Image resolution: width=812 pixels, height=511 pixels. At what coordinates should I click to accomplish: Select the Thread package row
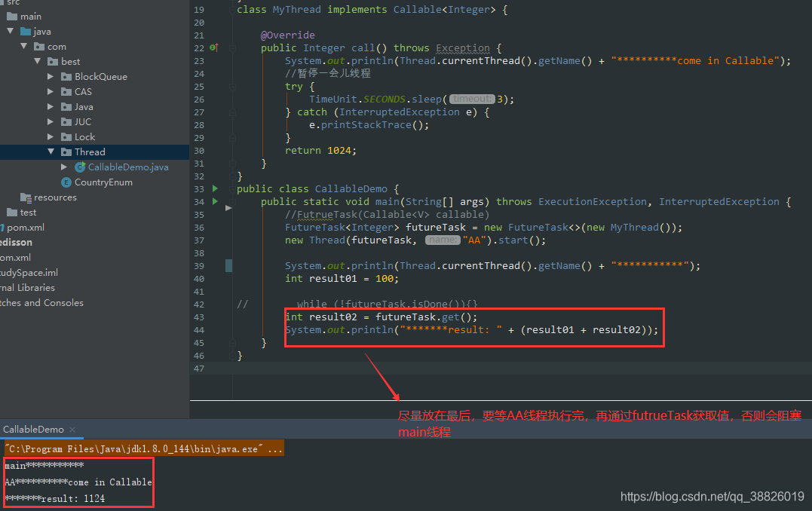tap(95, 151)
